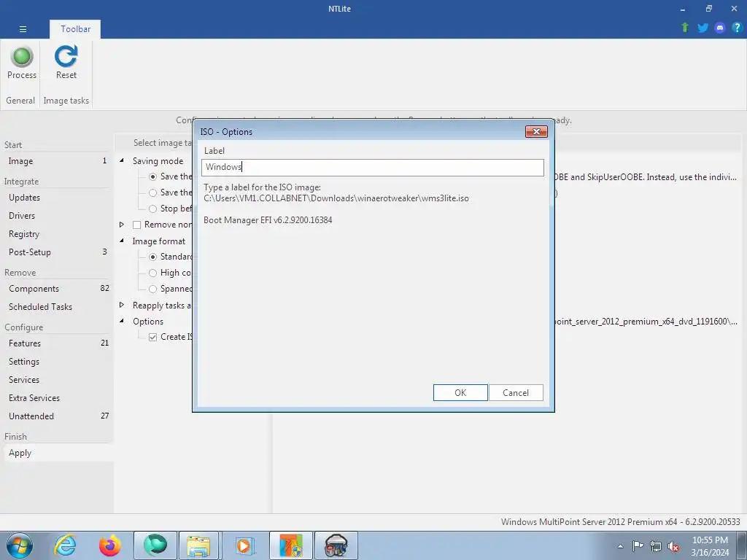This screenshot has width=747, height=560.
Task: Open the Updates page in sidebar
Action: (x=57, y=198)
